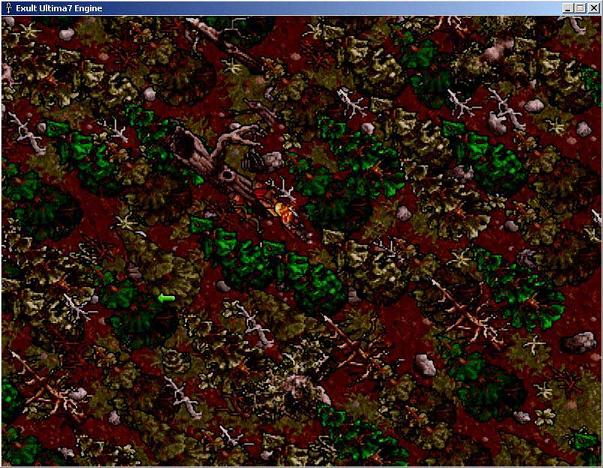Click the small knothole on the fallen trunk
603x468 pixels.
[228, 176]
